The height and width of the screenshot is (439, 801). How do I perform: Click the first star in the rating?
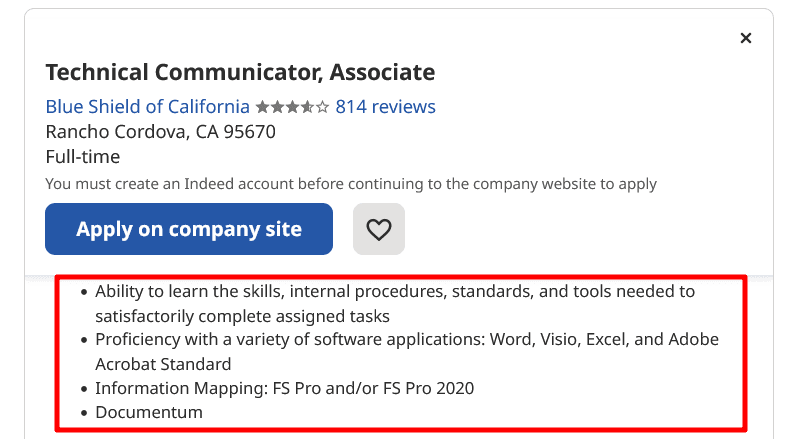(262, 107)
